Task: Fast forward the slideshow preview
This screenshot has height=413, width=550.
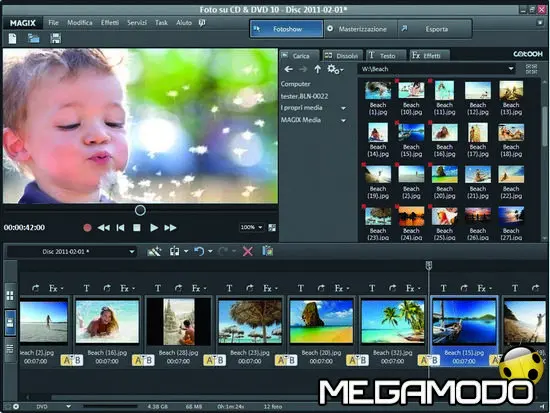Action: coord(170,228)
